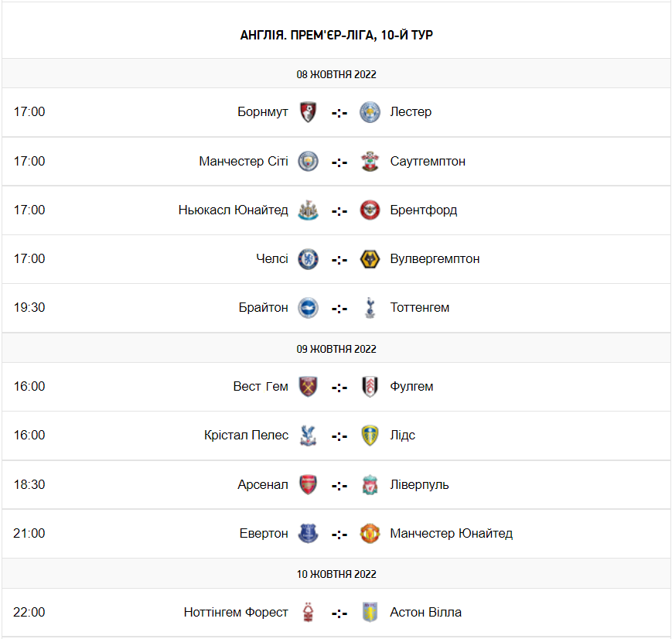Click the Лідс team name
The width and height of the screenshot is (672, 639).
[403, 436]
